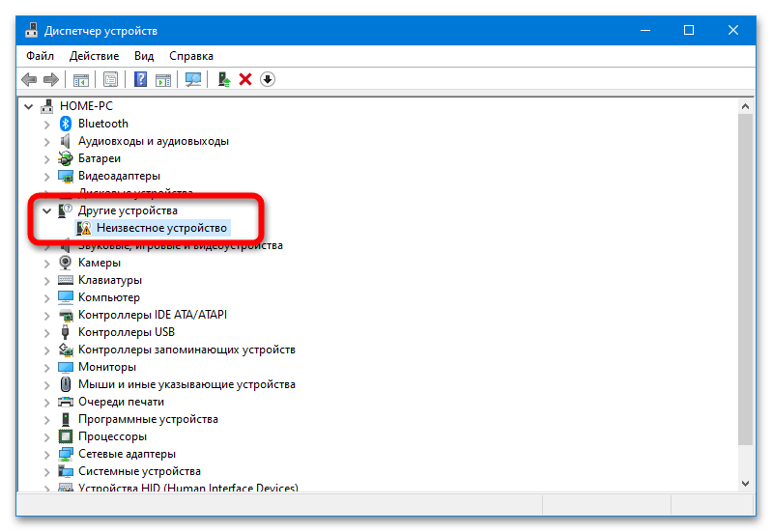Open the Вид menu
The image size is (772, 532).
pyautogui.click(x=144, y=56)
